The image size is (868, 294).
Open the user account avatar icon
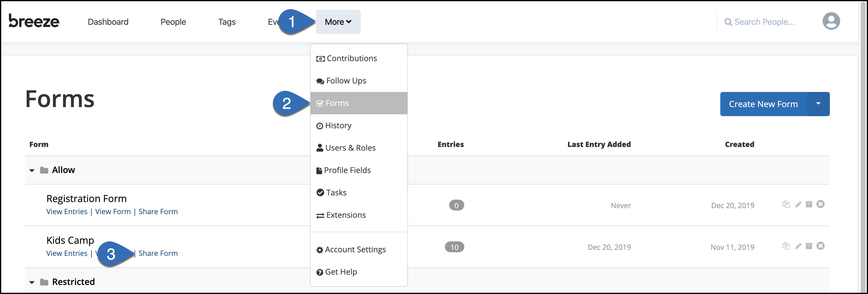[x=831, y=21]
